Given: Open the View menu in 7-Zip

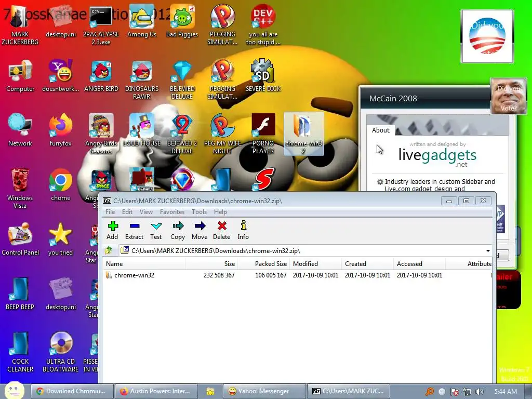Looking at the screenshot, I should point(146,212).
